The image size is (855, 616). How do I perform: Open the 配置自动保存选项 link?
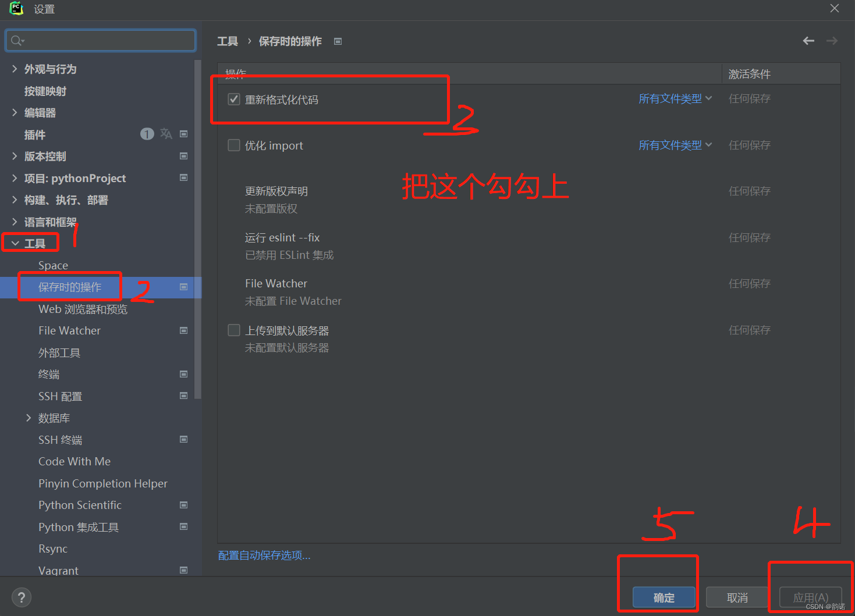click(264, 555)
